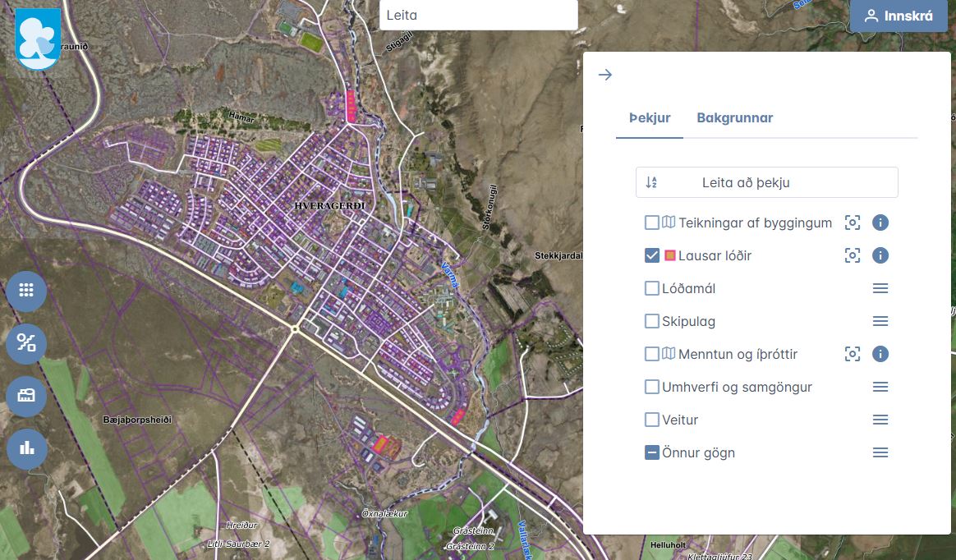Expand the Önnur gögn group menu
The width and height of the screenshot is (956, 560).
pyautogui.click(x=880, y=452)
